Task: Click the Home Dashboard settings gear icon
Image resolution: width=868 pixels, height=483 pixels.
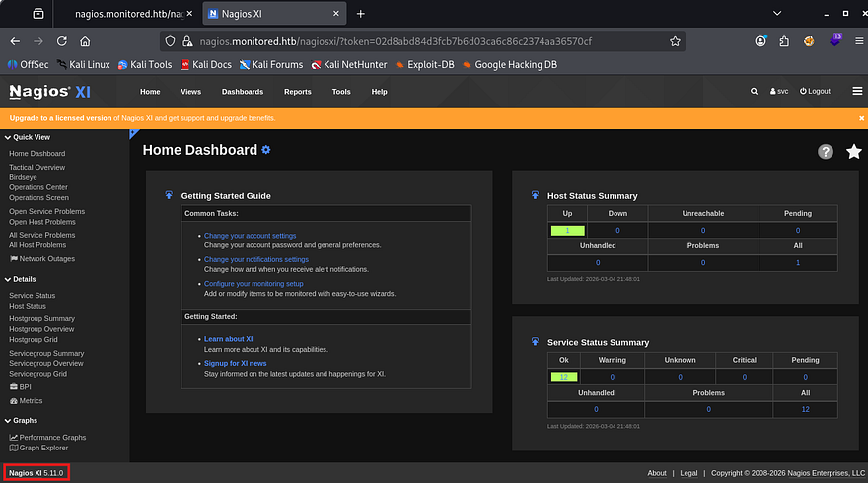Action: (266, 150)
